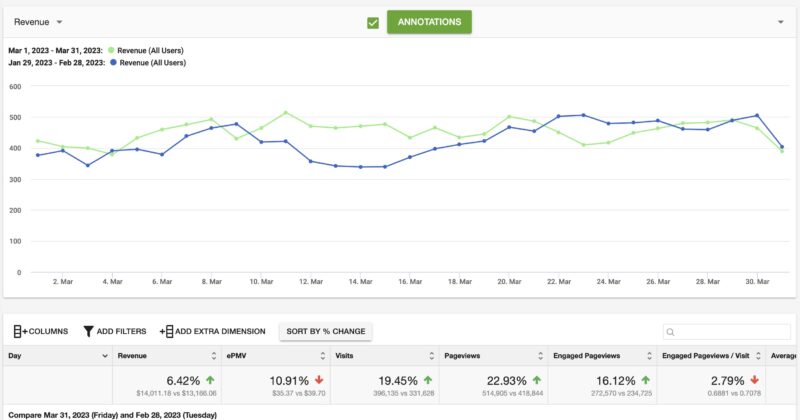Click the Engaged Pageviews column header
Image resolution: width=800 pixels, height=420 pixels.
[x=592, y=355]
